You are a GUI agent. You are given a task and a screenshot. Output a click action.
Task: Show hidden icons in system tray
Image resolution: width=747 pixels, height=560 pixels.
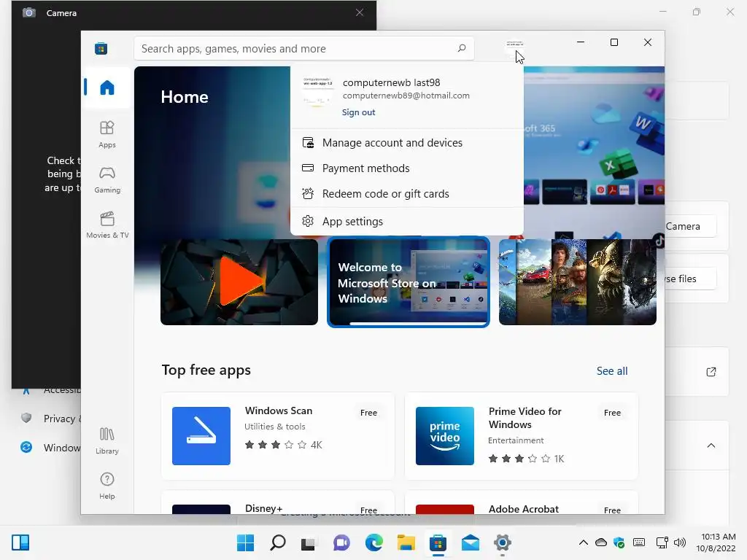(x=583, y=542)
